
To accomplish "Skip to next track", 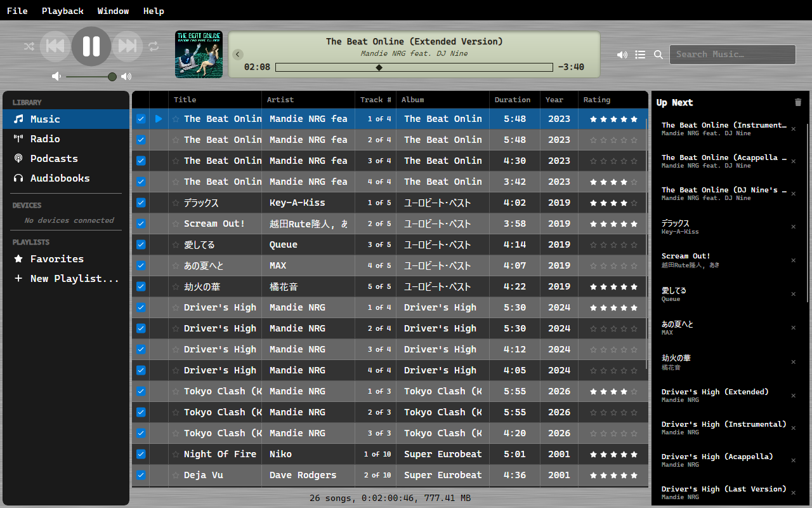I will coord(128,46).
